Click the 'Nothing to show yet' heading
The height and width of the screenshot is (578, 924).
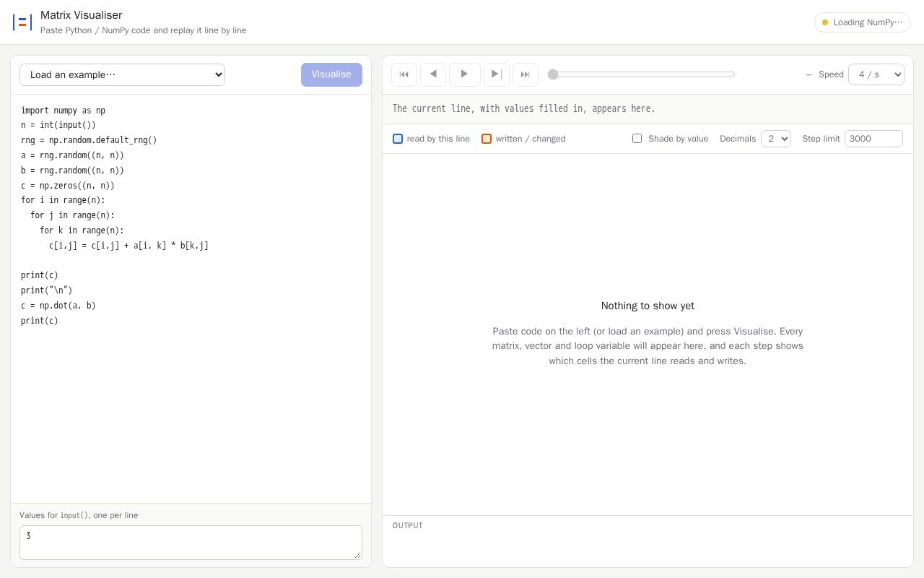click(x=648, y=306)
